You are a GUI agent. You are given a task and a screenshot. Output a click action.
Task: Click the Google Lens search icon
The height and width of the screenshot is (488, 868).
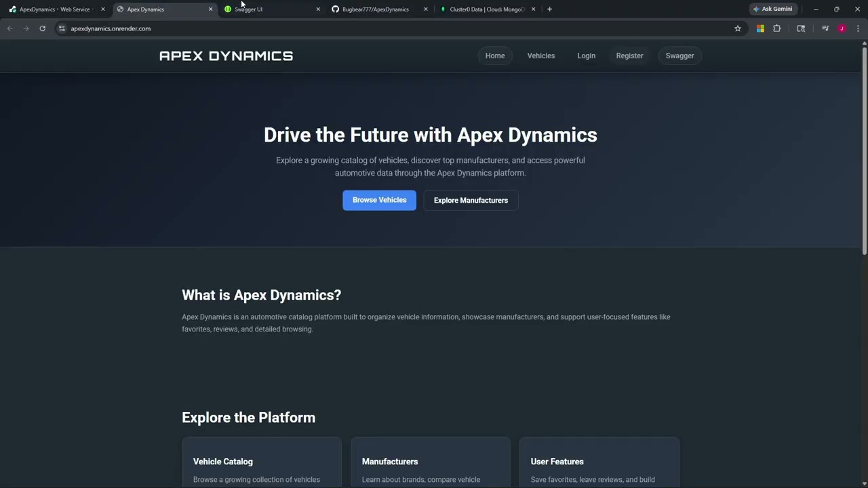[x=801, y=28]
